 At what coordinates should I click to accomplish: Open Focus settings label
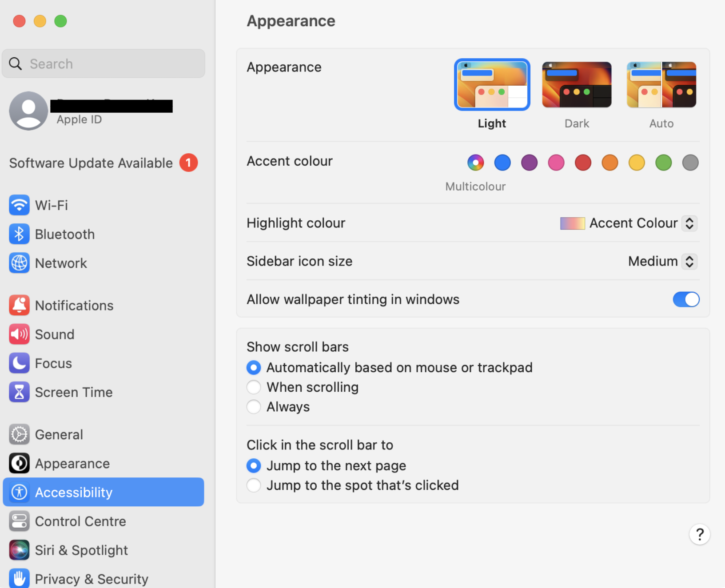tap(53, 363)
